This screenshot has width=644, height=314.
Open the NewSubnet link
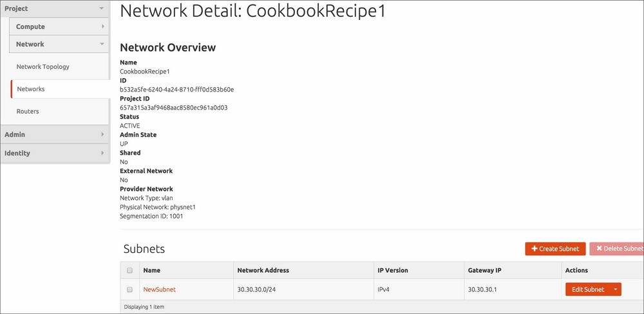[159, 289]
